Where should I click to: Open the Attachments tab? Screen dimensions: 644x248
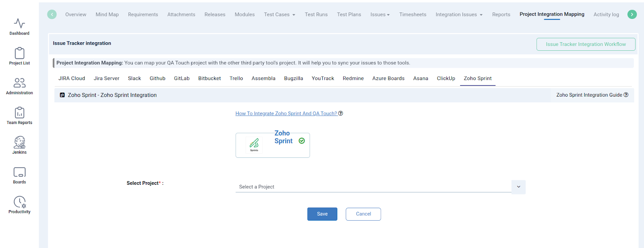point(181,14)
